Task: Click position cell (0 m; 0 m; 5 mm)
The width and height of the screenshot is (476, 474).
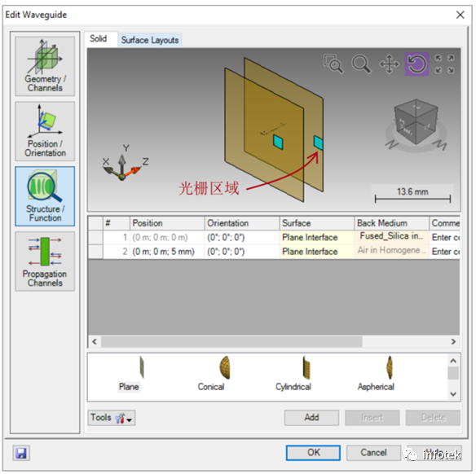Action: (167, 252)
